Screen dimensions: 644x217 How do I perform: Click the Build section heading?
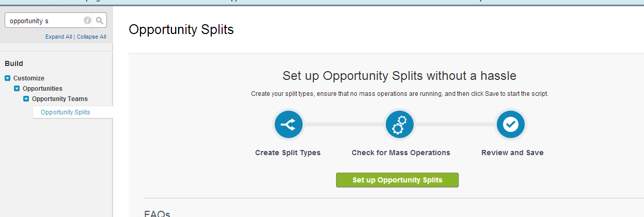(14, 63)
